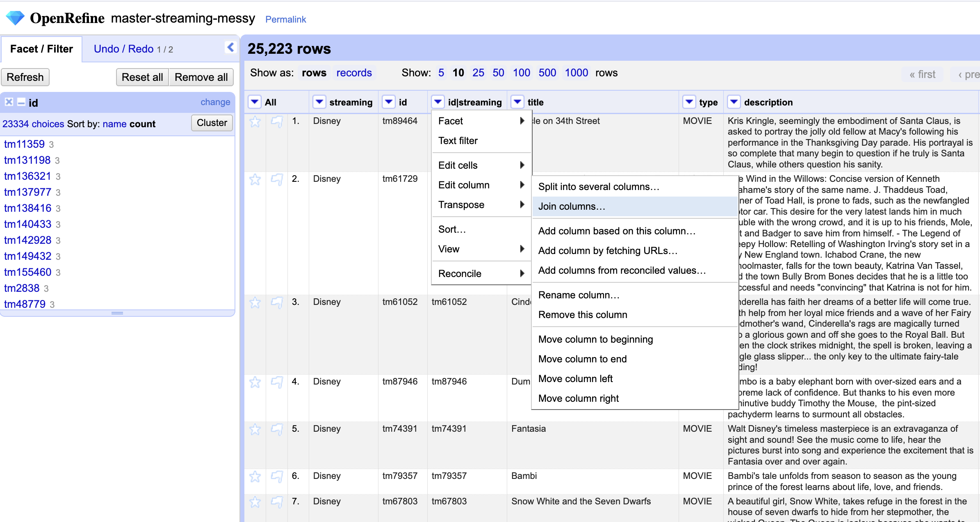Star row 1 Disney tm89464

coord(255,121)
